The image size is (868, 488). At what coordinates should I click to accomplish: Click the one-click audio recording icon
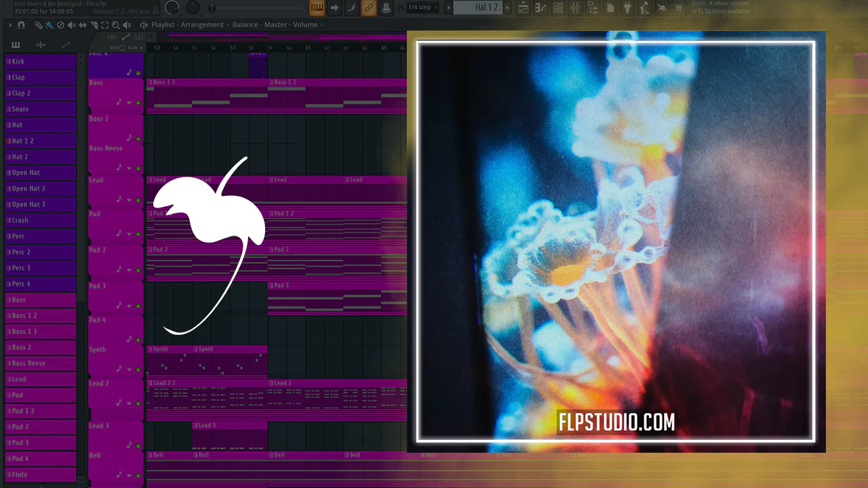(x=663, y=7)
